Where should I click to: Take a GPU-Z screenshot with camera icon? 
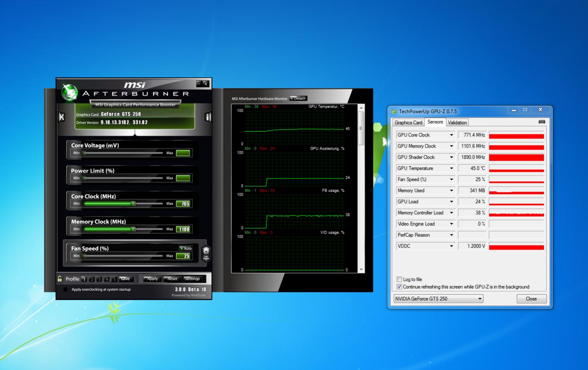pos(541,122)
